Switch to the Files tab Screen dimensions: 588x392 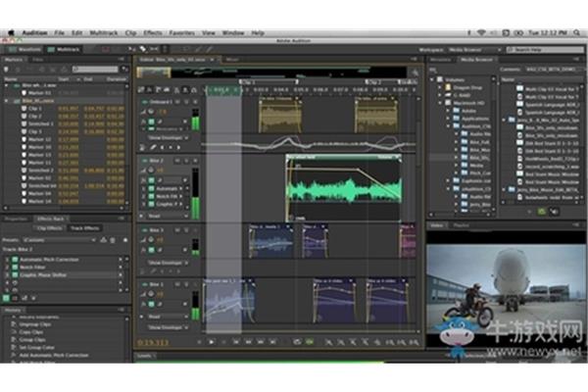[x=37, y=59]
